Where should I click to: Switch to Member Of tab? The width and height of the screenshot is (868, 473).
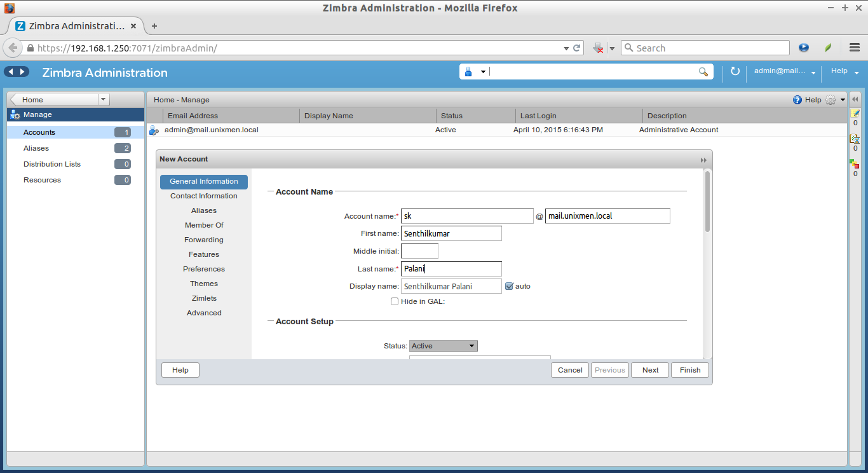[204, 225]
